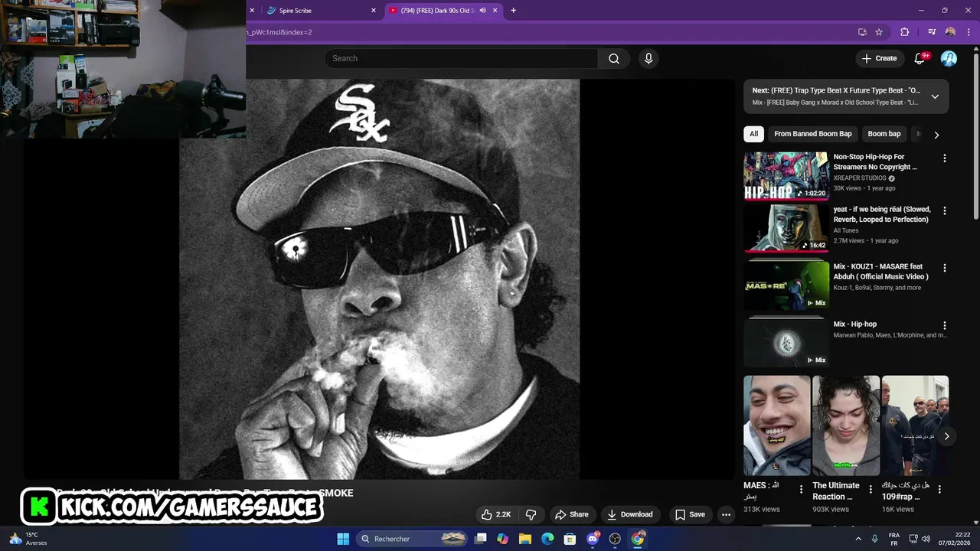Screen dimensions: 980x551
Task: Dislike the video with thumbs down
Action: click(531, 514)
